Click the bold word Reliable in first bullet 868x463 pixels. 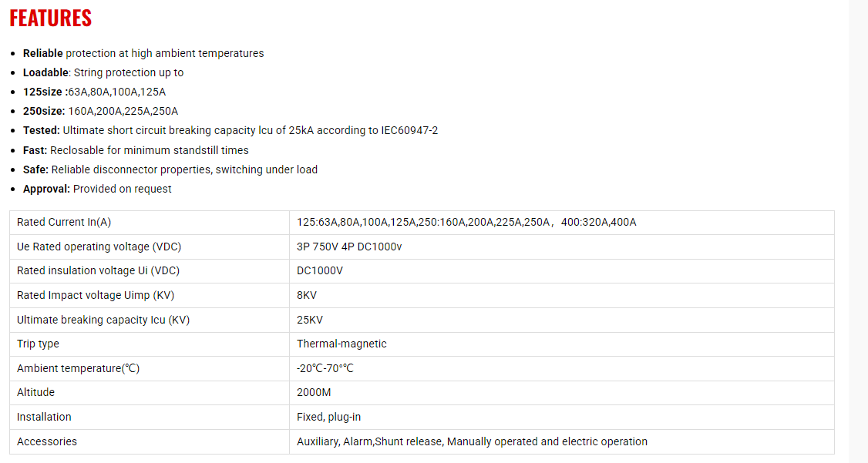[43, 53]
